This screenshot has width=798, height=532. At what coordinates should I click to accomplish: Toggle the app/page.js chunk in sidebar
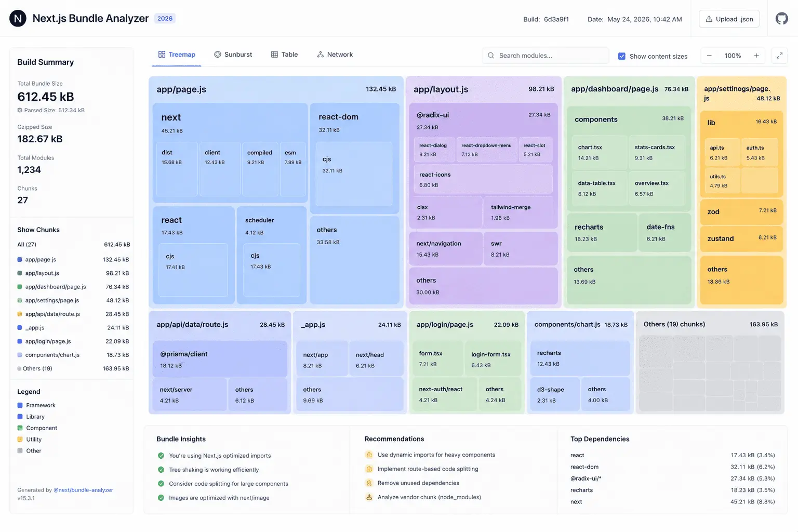point(73,260)
